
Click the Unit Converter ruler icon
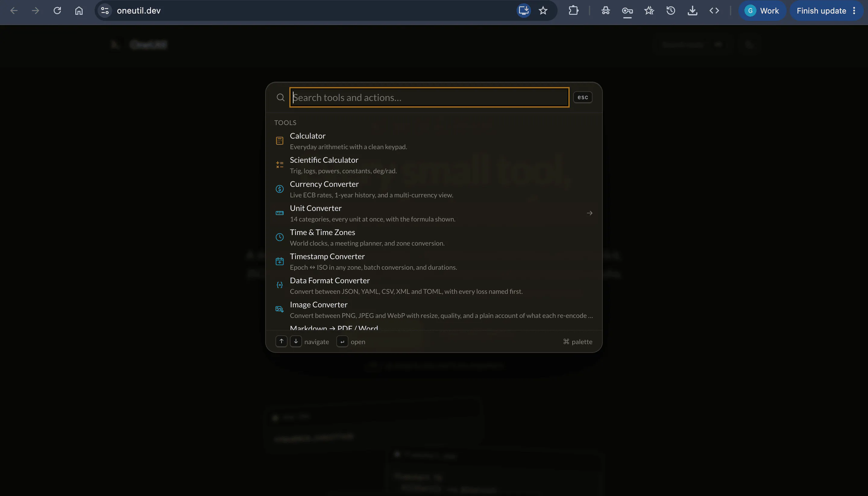(279, 213)
